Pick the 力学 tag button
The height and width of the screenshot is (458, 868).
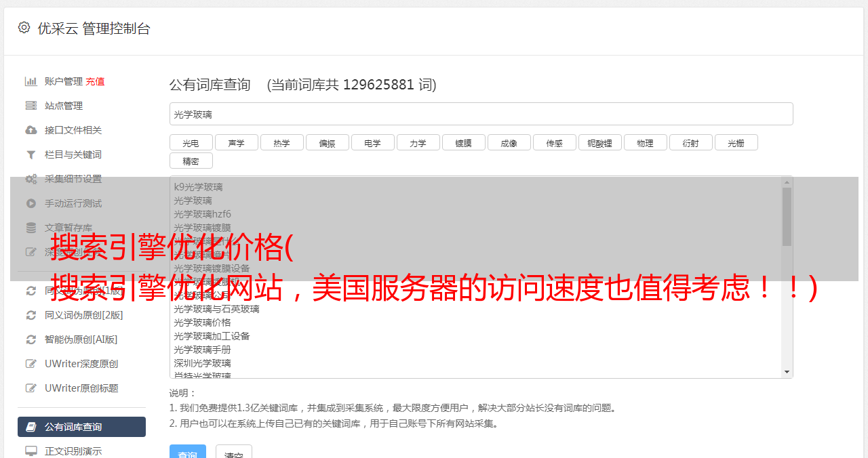[x=418, y=142]
